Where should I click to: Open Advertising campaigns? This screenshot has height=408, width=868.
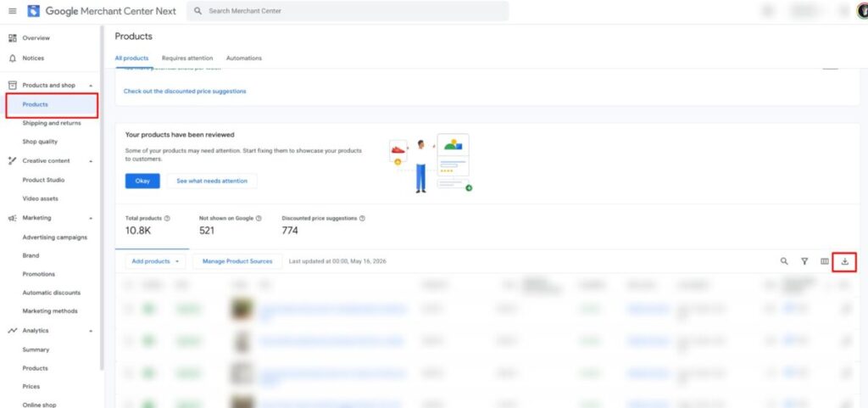[55, 238]
